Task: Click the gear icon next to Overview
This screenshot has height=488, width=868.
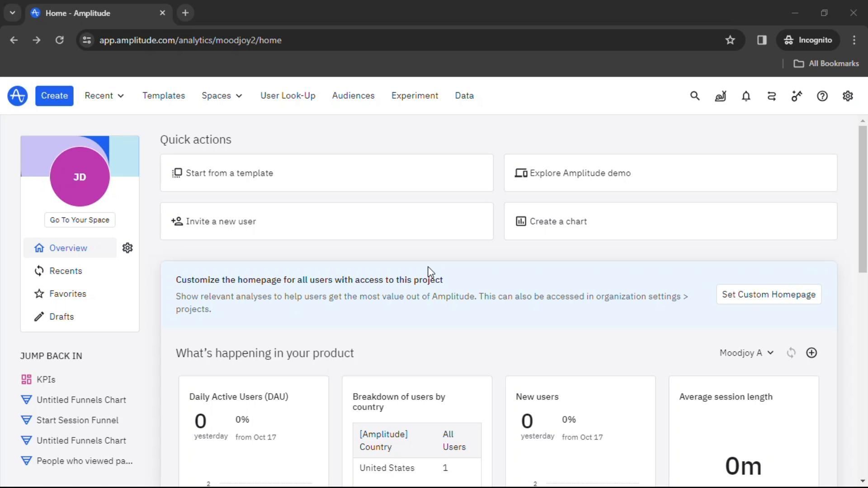Action: pos(127,248)
